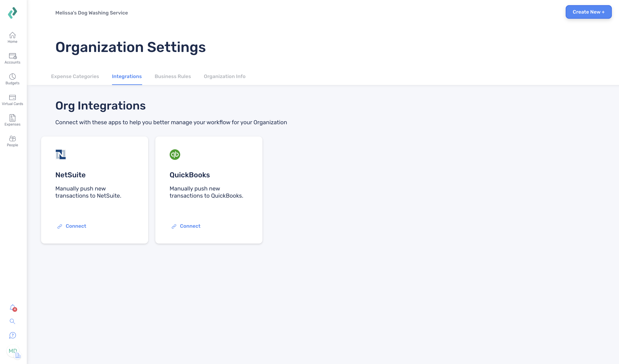The image size is (619, 364).
Task: Click the NetSuite card title
Action: pos(71,175)
